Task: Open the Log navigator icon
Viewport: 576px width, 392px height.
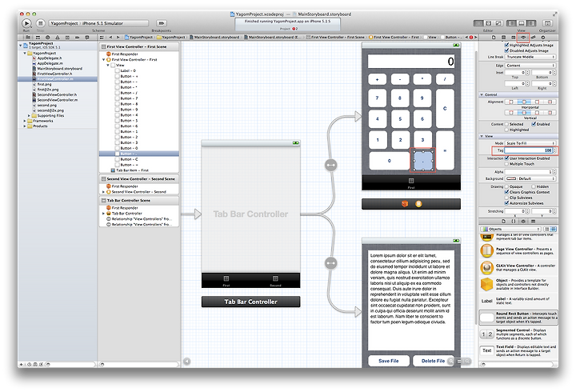Action: click(87, 37)
